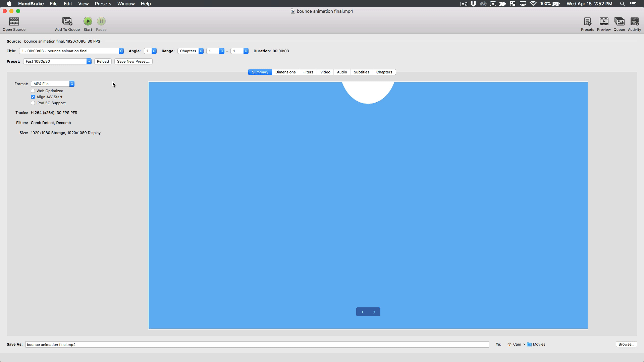This screenshot has width=644, height=362.
Task: Open the Preview window icon
Action: coord(604,21)
